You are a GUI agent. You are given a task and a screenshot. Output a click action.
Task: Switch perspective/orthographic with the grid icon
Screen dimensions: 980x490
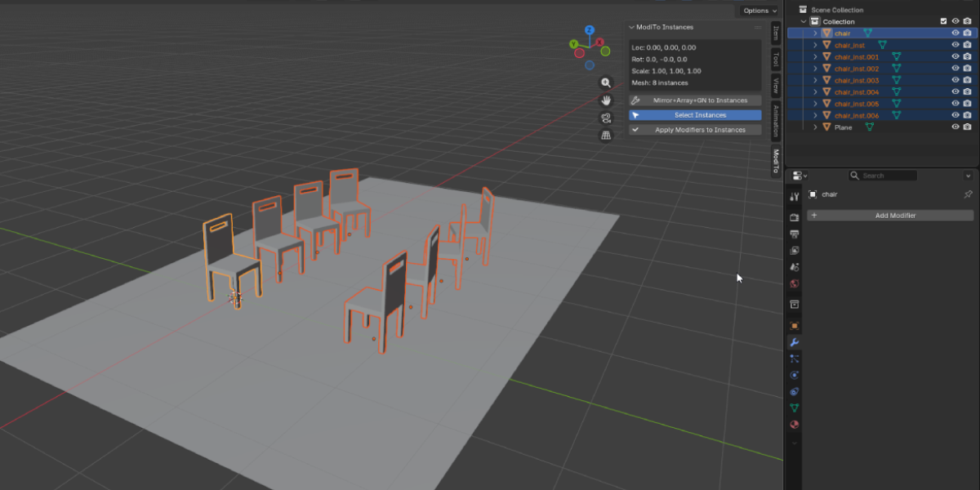click(606, 136)
